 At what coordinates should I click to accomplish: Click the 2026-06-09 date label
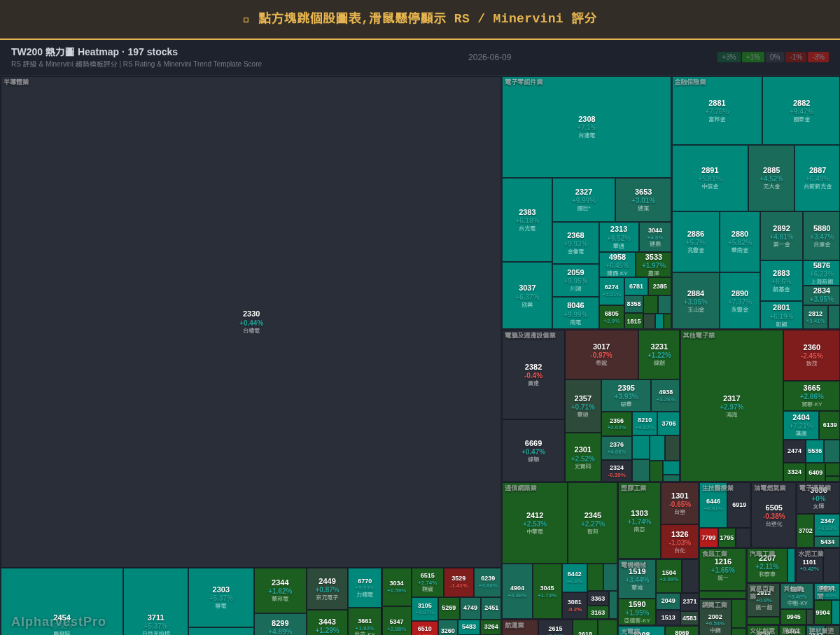(x=490, y=57)
